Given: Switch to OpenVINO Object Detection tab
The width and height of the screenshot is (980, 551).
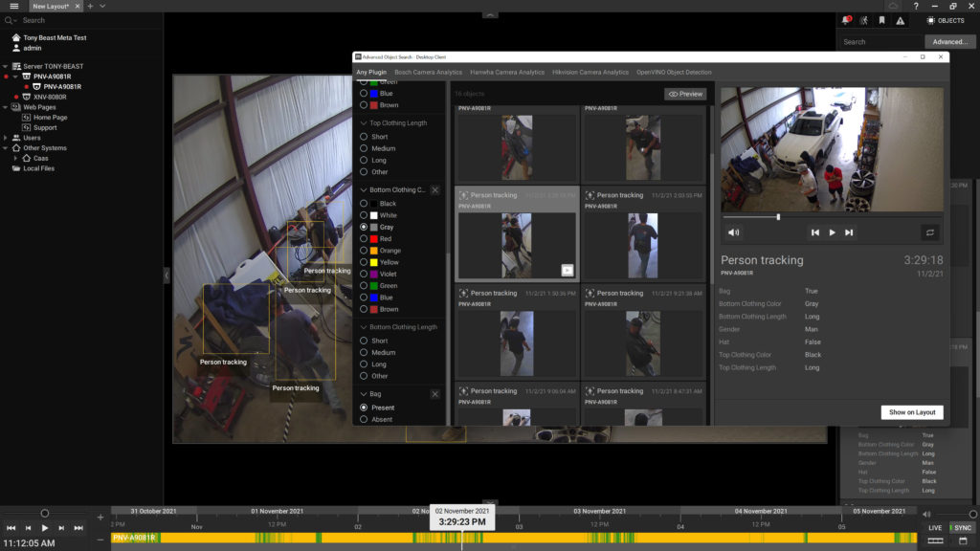Looking at the screenshot, I should tap(674, 73).
